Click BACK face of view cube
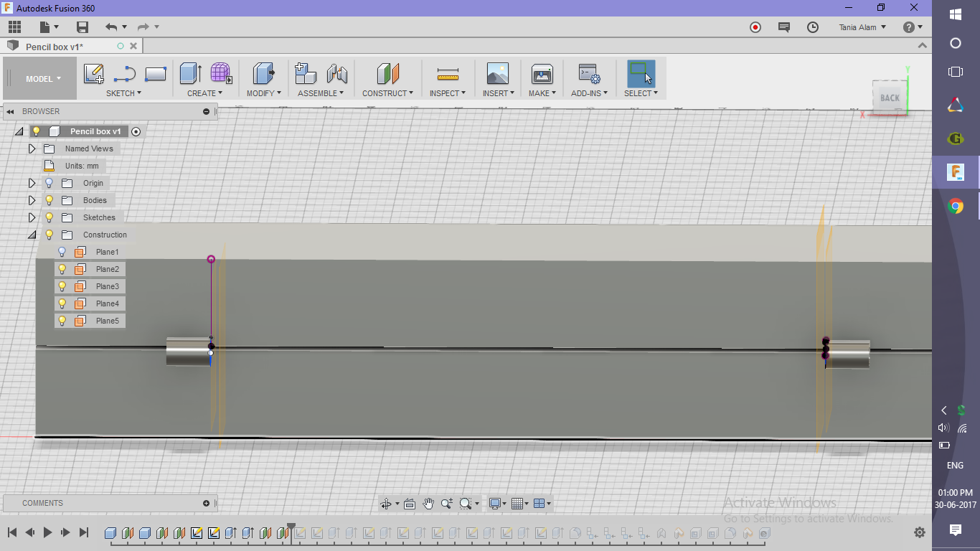This screenshot has height=551, width=980. point(890,98)
